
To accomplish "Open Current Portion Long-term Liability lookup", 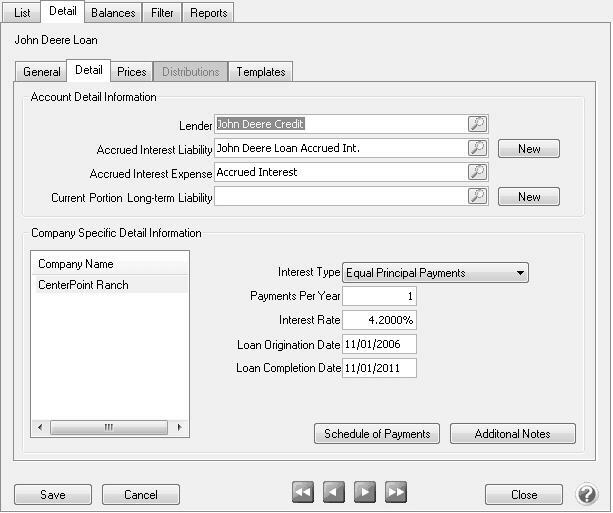I will [478, 196].
